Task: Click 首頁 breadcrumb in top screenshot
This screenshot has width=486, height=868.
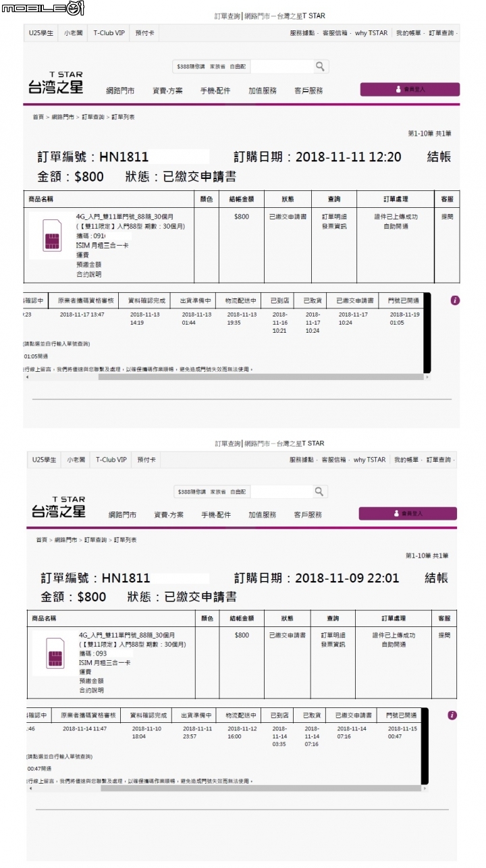Action: (38, 117)
